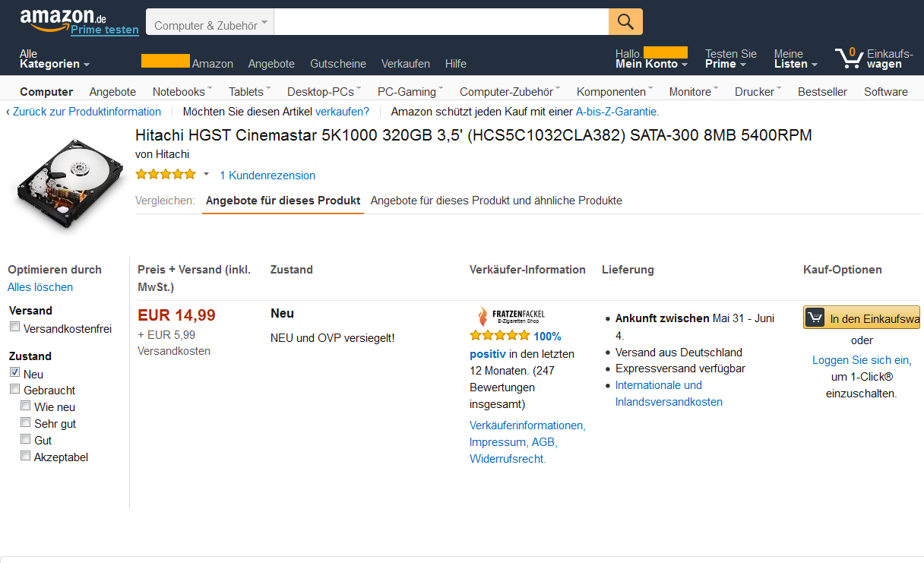The height and width of the screenshot is (563, 924).
Task: Add item via 'In den Einkaufswagen' button
Action: [861, 318]
